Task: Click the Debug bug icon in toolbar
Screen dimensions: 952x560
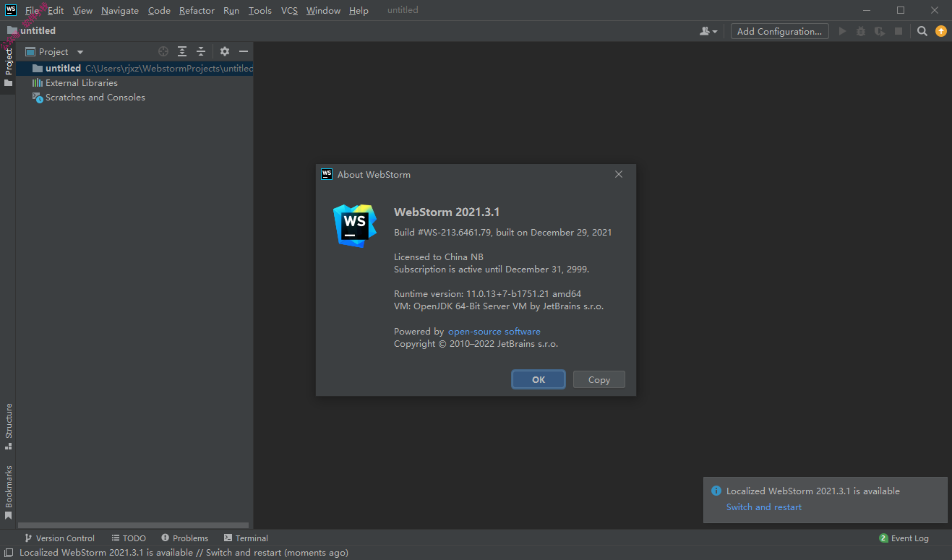Action: [x=861, y=31]
